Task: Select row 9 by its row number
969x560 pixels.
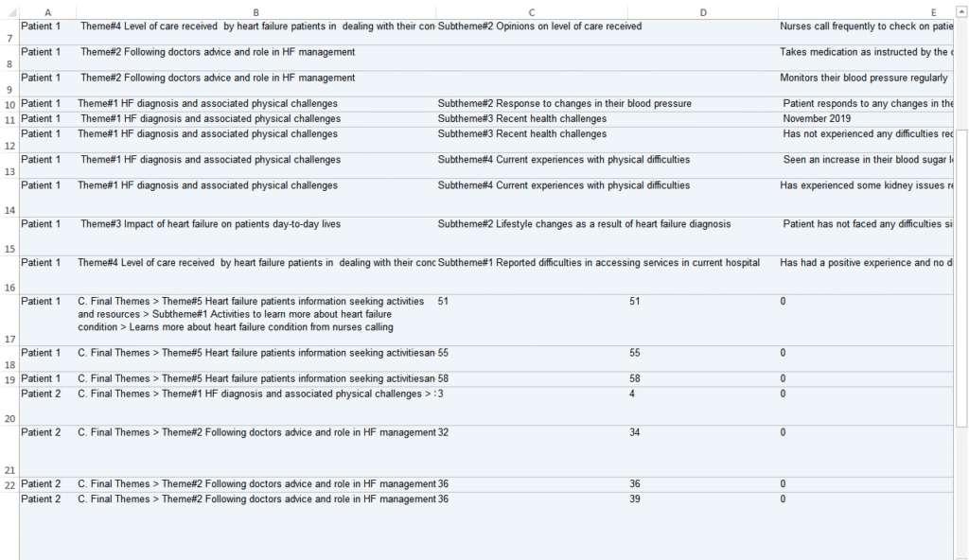Action: pos(9,84)
